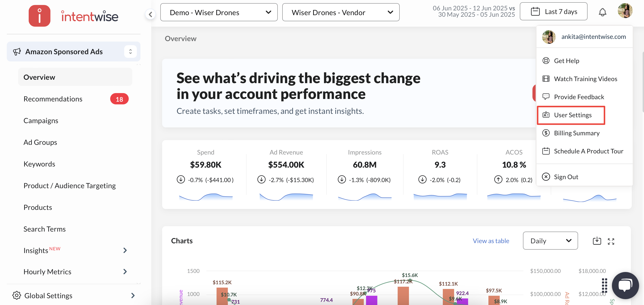
Task: Open Recommendations in sidebar
Action: (53, 99)
